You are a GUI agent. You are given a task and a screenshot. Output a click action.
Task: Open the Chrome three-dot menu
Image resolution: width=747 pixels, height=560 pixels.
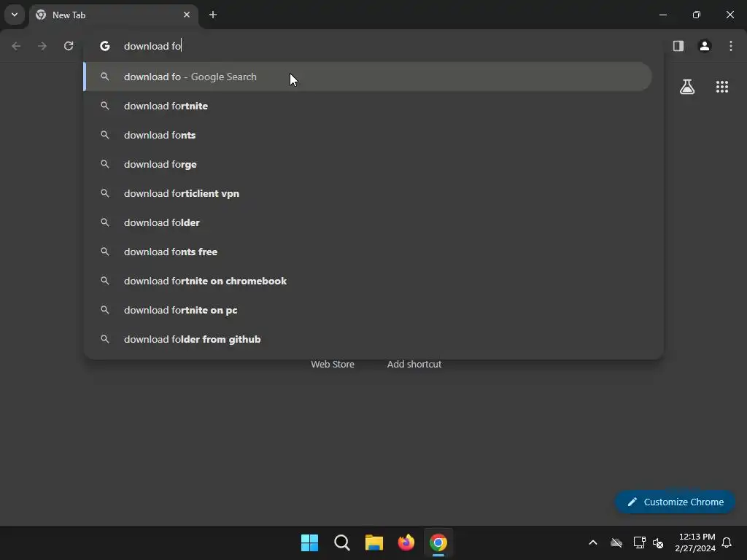pos(731,46)
